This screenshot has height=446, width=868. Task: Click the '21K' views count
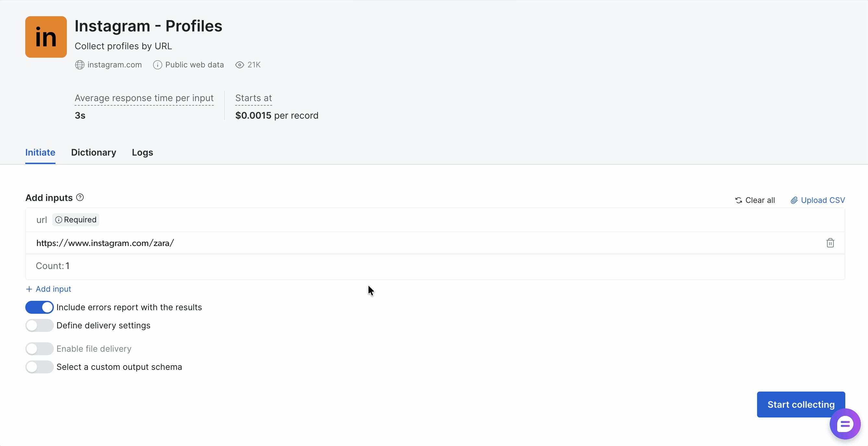254,65
